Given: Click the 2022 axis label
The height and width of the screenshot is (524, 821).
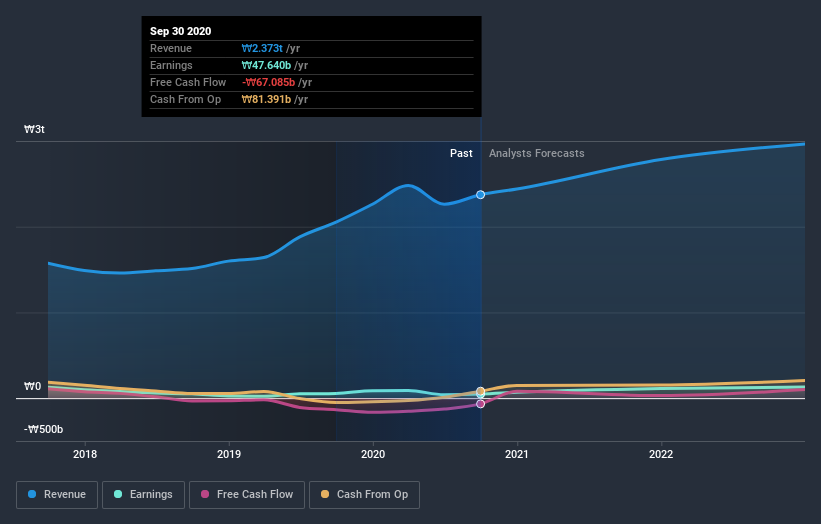Looking at the screenshot, I should [661, 454].
